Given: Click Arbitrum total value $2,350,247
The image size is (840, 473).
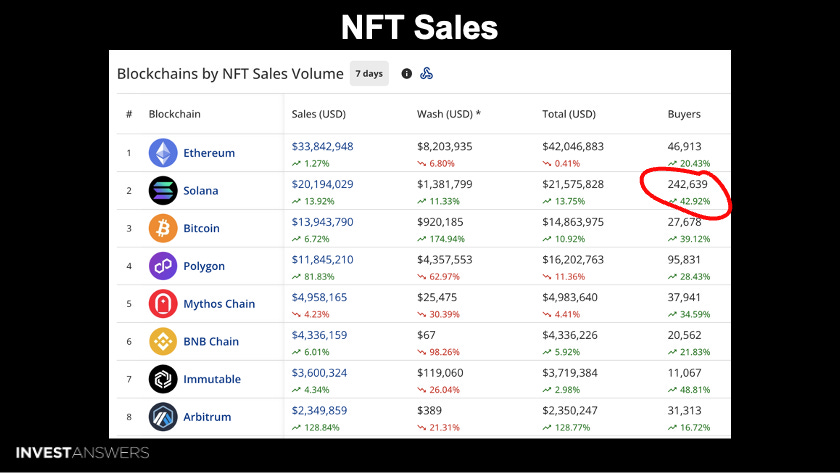Looking at the screenshot, I should tap(570, 410).
